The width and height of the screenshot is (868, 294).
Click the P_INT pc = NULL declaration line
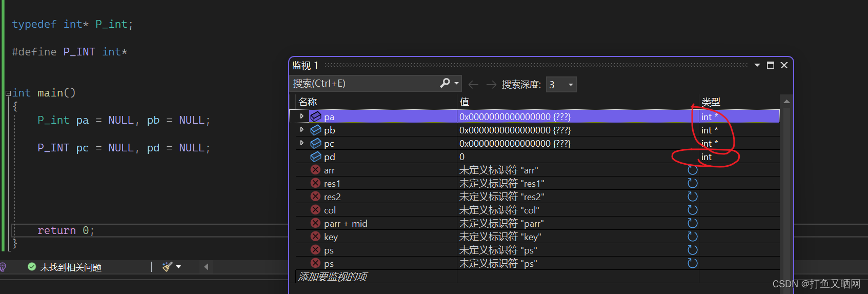point(124,148)
